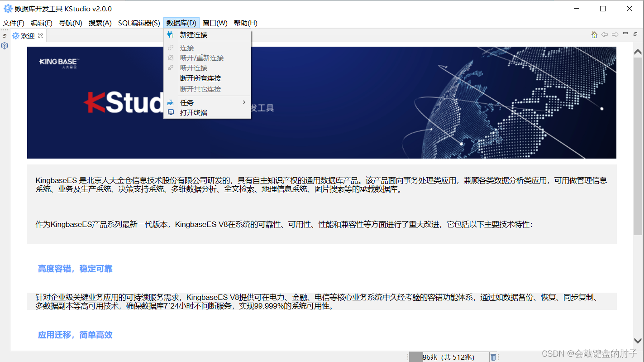Click the greyed 断开其它连接 entry

tap(207, 89)
